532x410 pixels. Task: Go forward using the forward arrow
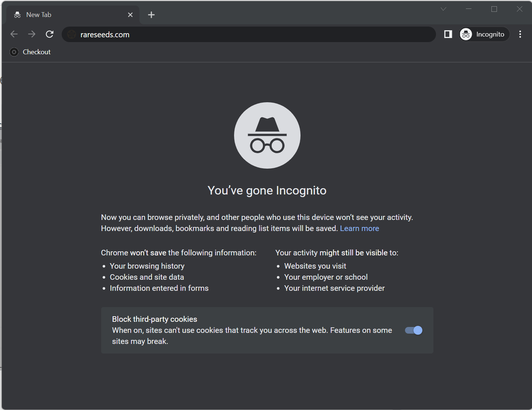click(32, 34)
